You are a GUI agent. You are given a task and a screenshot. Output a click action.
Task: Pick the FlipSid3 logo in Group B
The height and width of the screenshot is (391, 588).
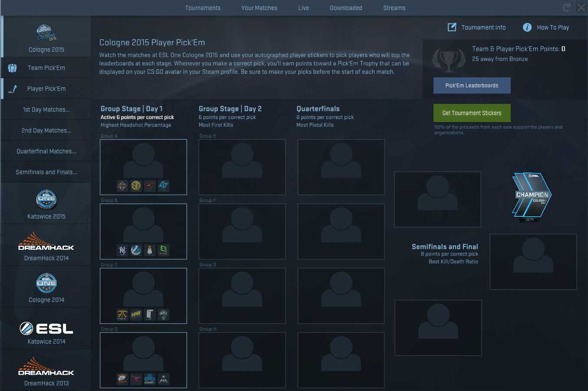click(164, 250)
